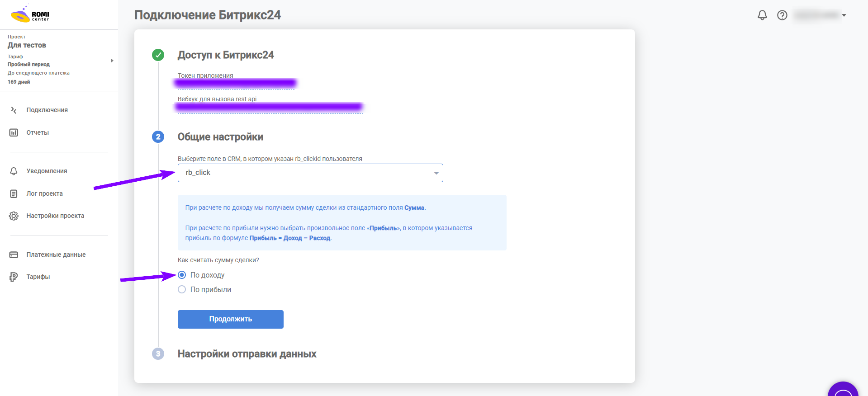Image resolution: width=868 pixels, height=396 pixels.
Task: Open the help question mark icon
Action: pos(782,15)
